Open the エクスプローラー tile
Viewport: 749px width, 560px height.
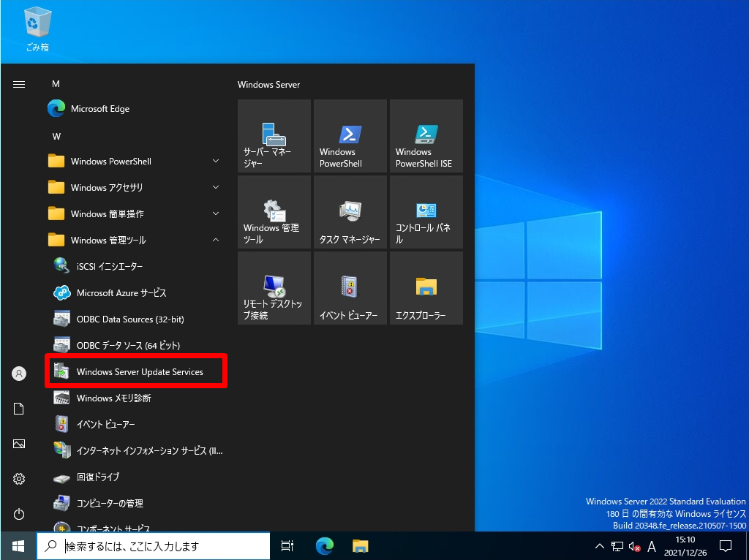pyautogui.click(x=426, y=288)
